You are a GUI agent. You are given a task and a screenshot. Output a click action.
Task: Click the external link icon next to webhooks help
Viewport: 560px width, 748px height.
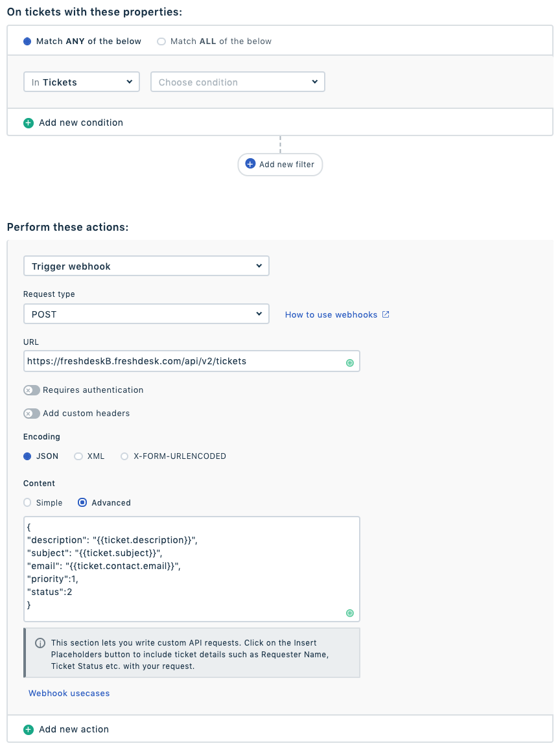[x=386, y=314]
